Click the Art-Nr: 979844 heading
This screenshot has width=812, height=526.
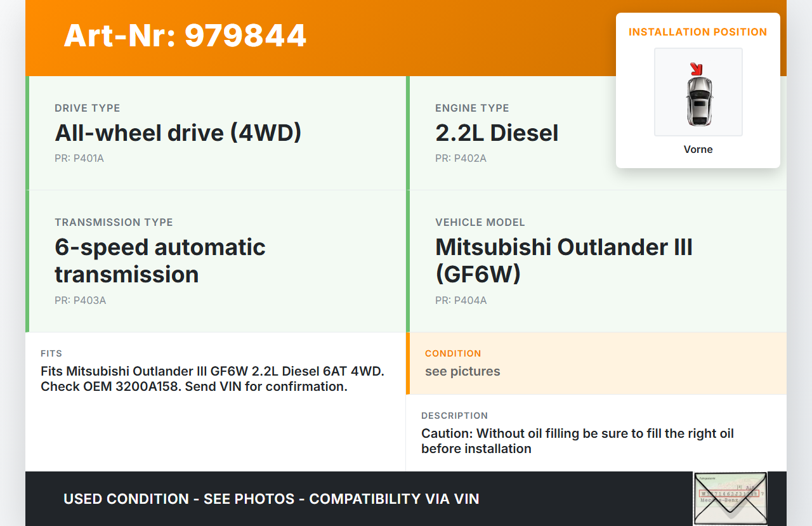[185, 36]
